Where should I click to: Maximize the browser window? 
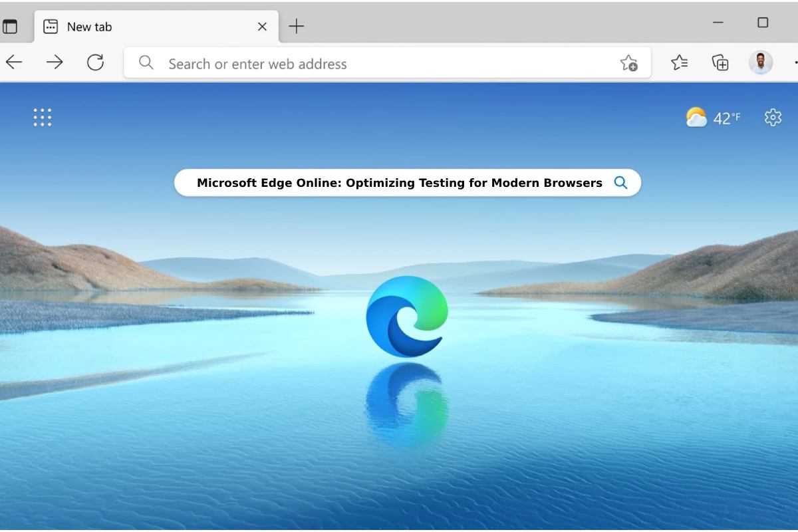[763, 23]
